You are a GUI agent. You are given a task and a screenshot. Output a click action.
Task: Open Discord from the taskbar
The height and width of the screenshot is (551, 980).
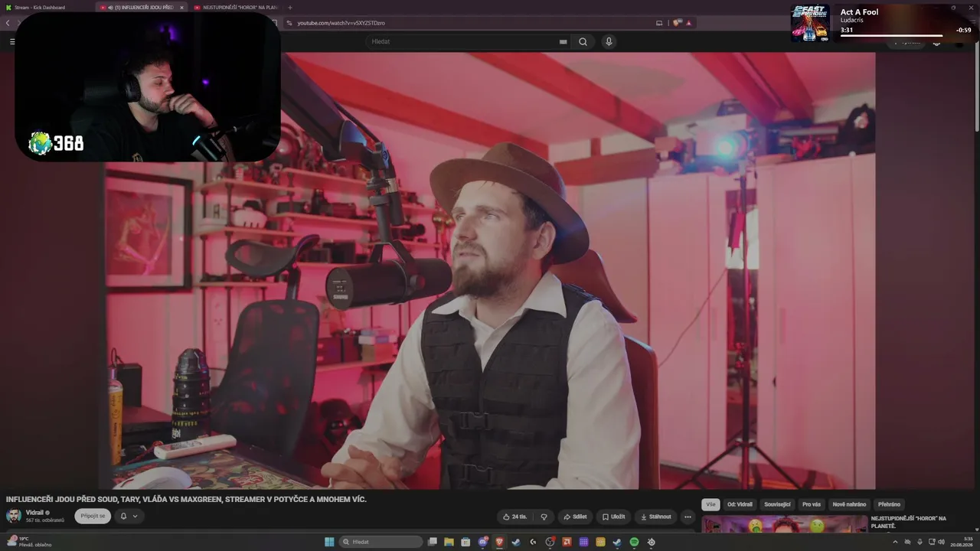coord(483,542)
